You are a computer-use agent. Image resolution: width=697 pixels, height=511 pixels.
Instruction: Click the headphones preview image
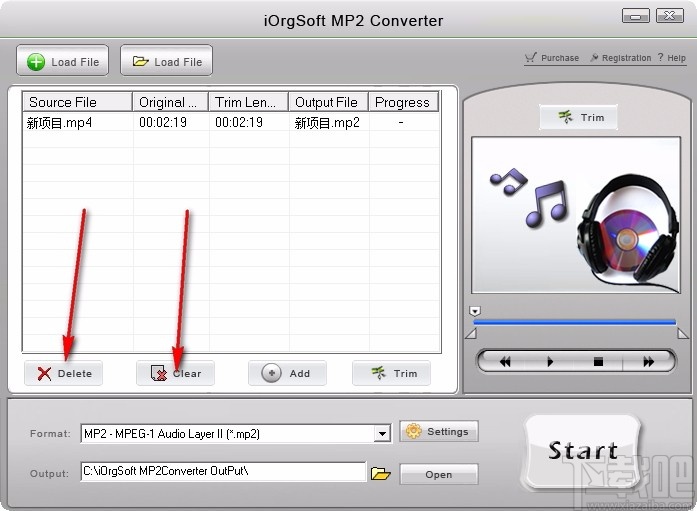(576, 215)
